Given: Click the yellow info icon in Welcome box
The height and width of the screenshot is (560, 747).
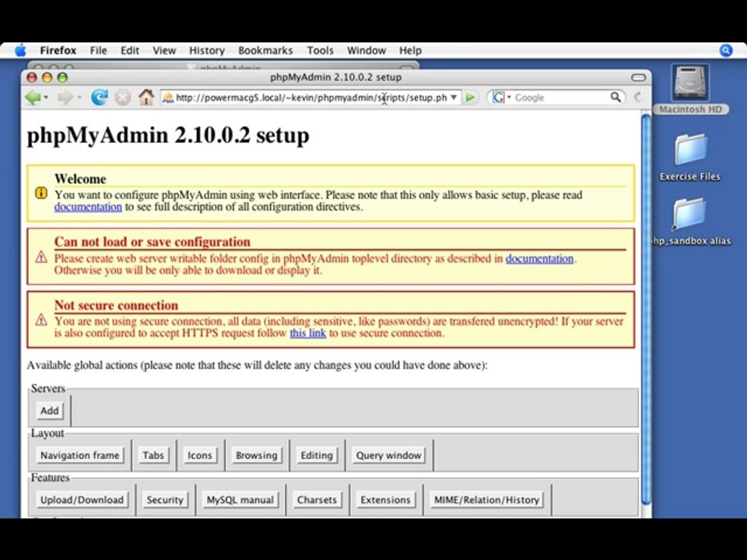Looking at the screenshot, I should point(41,193).
